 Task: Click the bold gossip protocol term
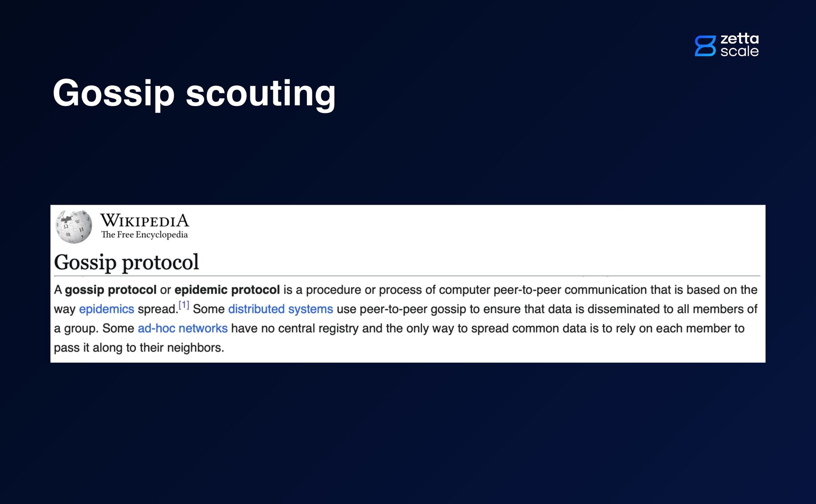tap(110, 290)
